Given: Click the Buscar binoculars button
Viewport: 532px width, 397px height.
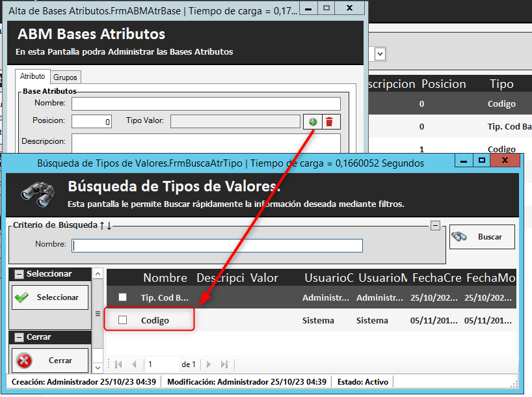Looking at the screenshot, I should [x=481, y=237].
